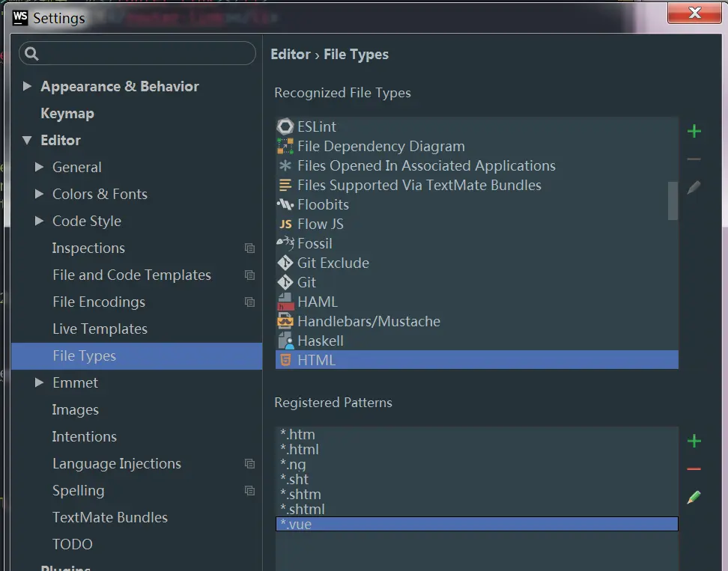Select the *.html pattern
Viewport: 728px width, 571px height.
pos(477,450)
